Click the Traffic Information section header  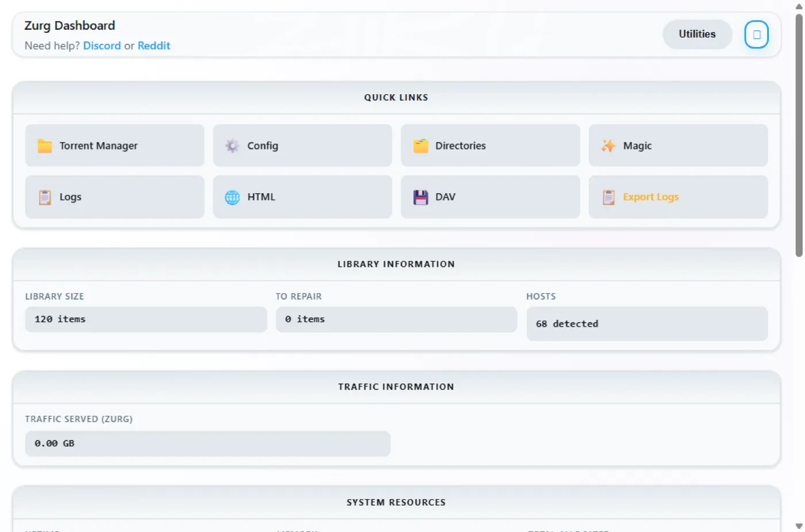point(396,387)
